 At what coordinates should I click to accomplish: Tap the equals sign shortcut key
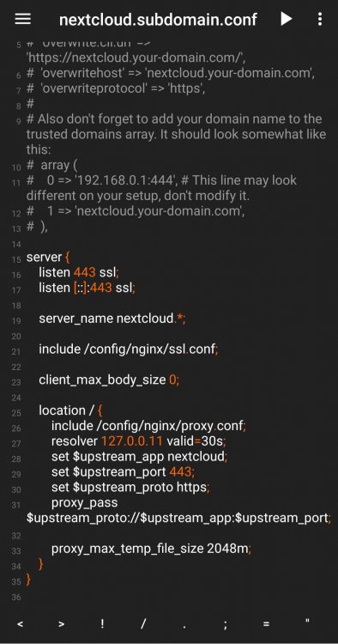[x=266, y=624]
